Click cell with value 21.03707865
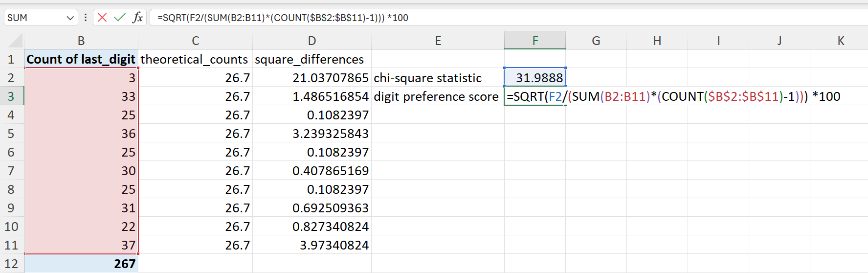Viewport: 868px width, 273px height. [312, 78]
